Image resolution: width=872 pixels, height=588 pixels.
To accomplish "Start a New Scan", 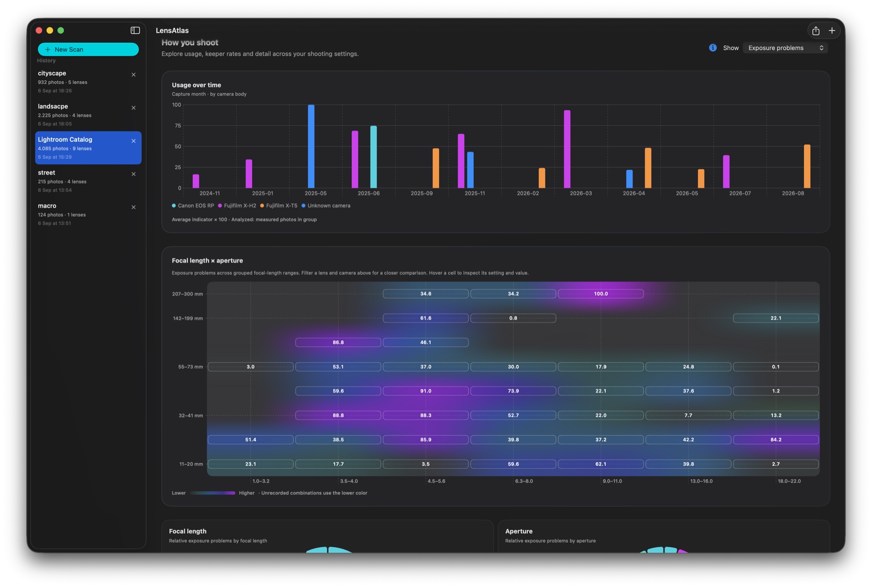I will 88,49.
